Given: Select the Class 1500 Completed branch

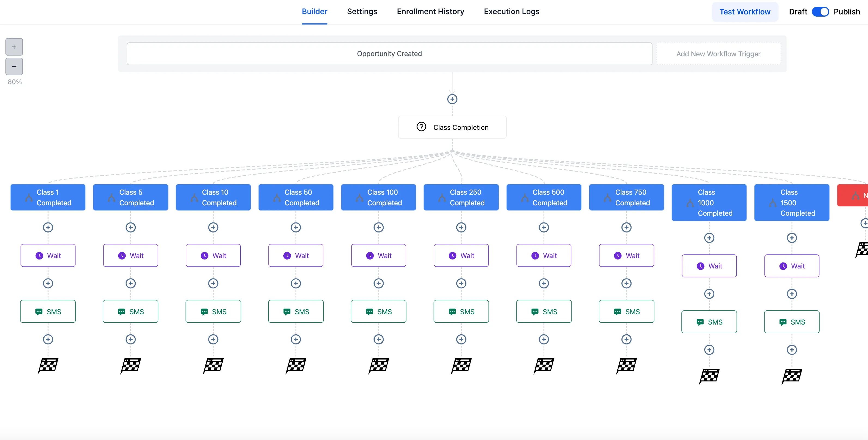Looking at the screenshot, I should point(792,202).
